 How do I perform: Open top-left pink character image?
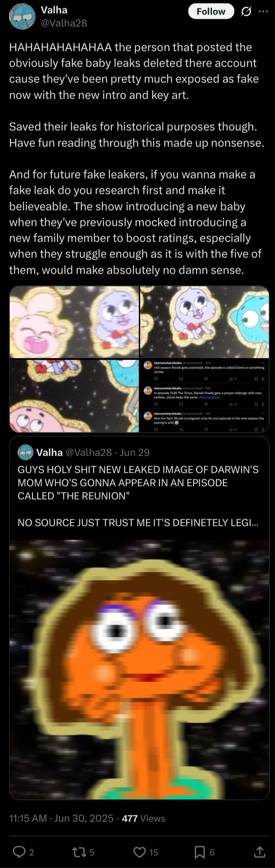pos(74,322)
